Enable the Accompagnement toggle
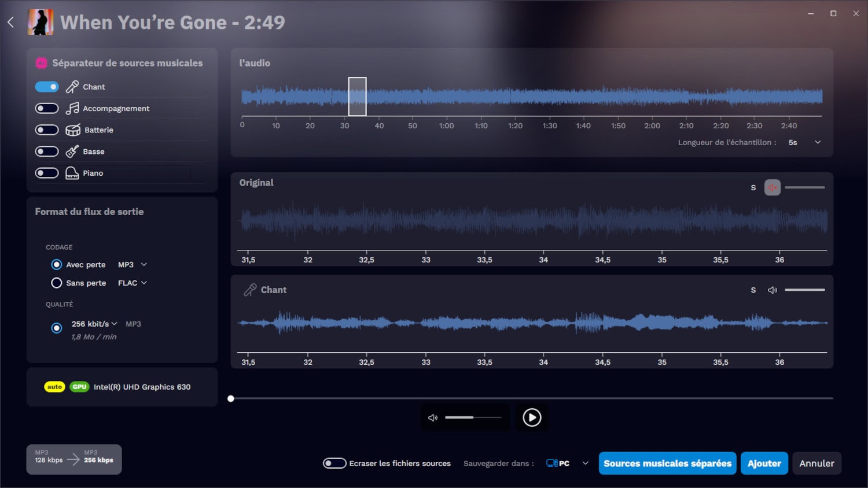The width and height of the screenshot is (868, 488). point(47,108)
